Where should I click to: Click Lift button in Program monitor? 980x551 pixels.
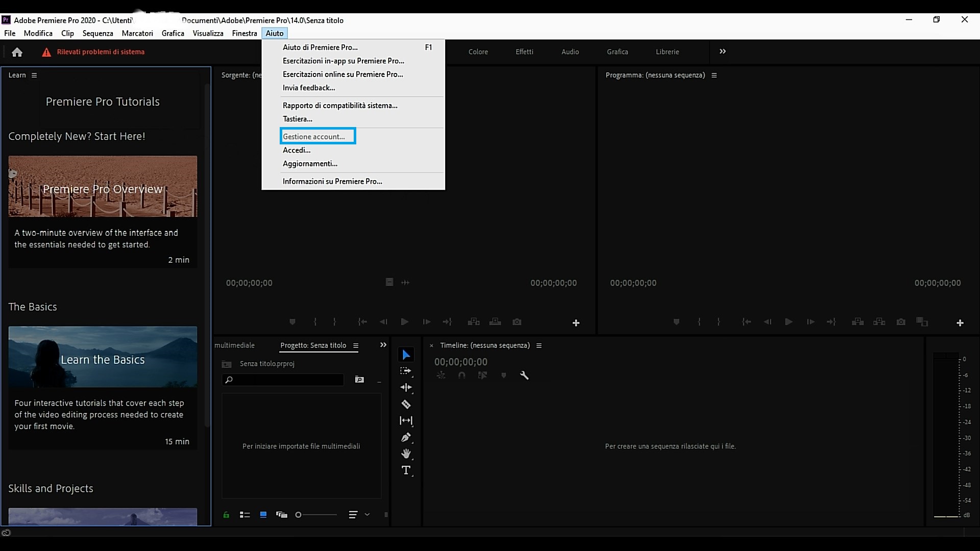click(857, 322)
